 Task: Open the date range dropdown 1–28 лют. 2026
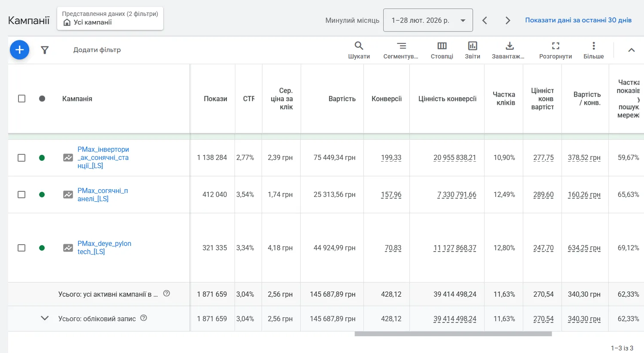click(428, 20)
